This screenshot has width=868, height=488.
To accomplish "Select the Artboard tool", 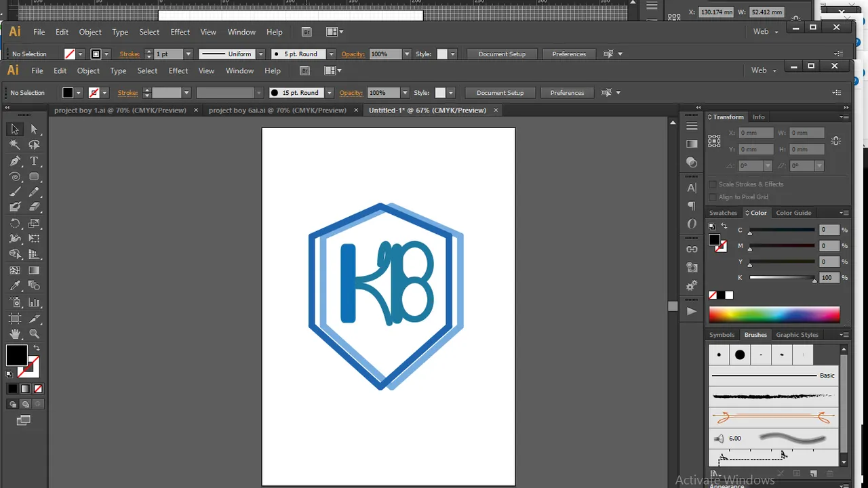I will pyautogui.click(x=15, y=319).
